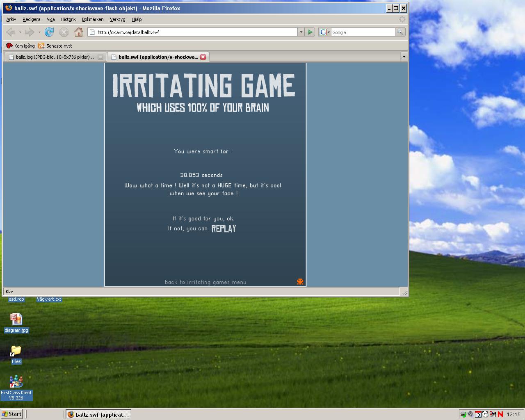
Task: Open the Windows Start menu
Action: 11,414
